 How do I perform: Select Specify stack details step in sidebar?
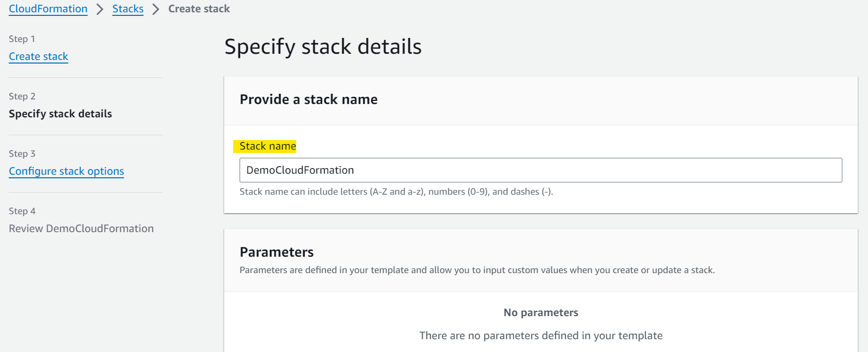point(61,114)
